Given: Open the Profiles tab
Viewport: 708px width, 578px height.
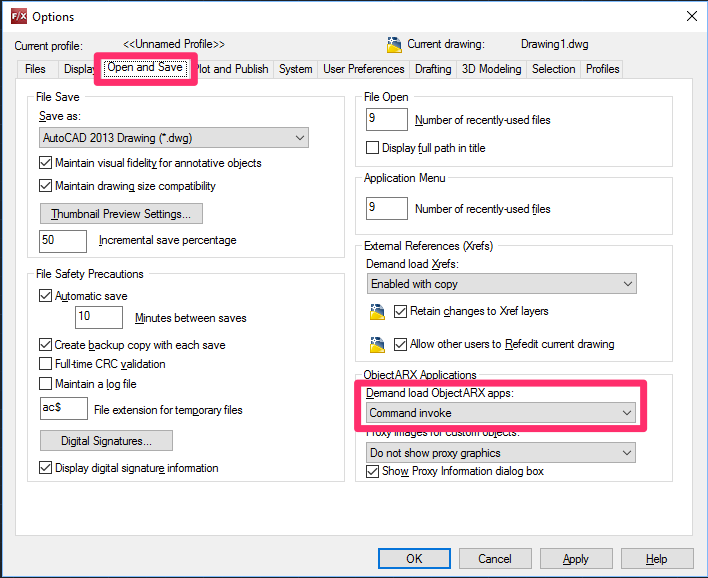Looking at the screenshot, I should coord(602,69).
